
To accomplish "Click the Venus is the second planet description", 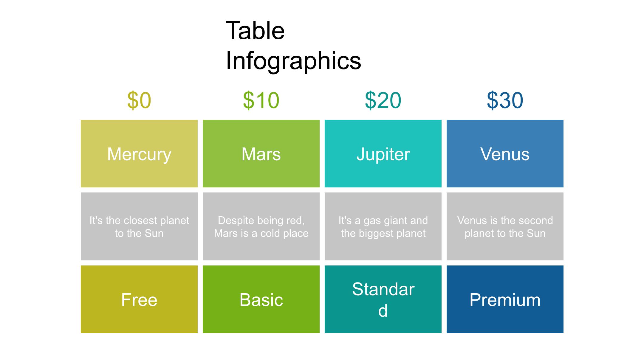I will tap(505, 226).
